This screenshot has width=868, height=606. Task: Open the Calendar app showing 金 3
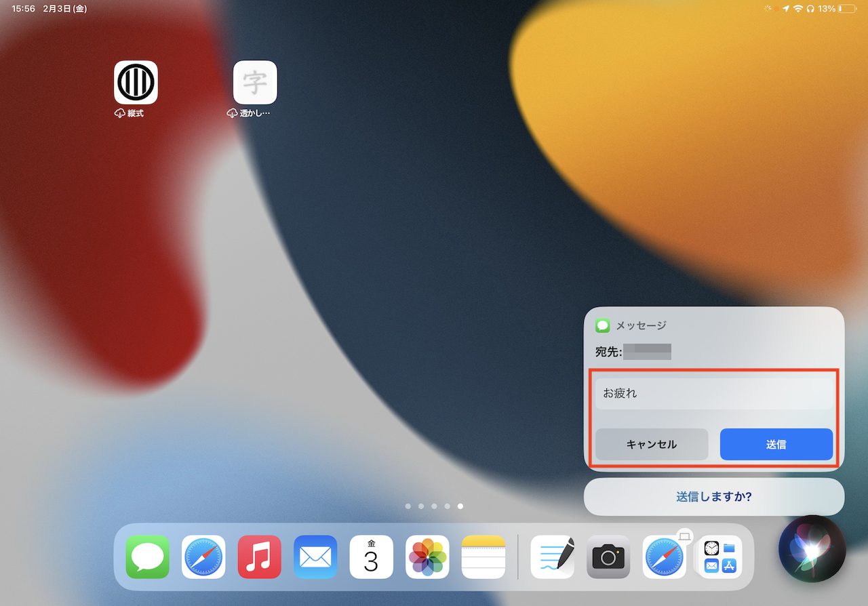(372, 557)
